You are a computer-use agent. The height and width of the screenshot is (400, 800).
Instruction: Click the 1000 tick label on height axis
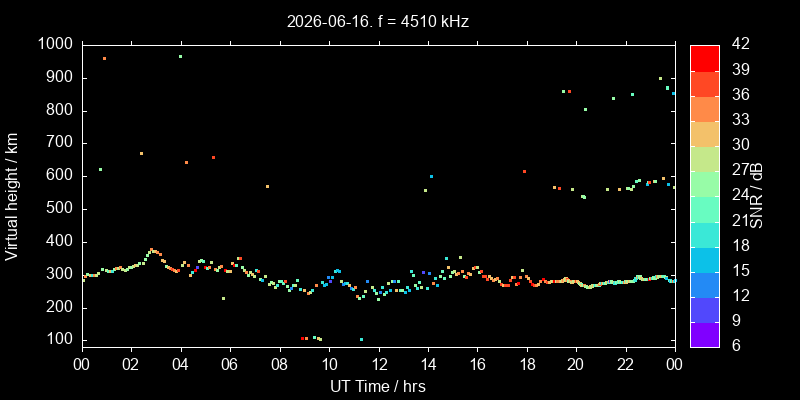click(x=57, y=45)
